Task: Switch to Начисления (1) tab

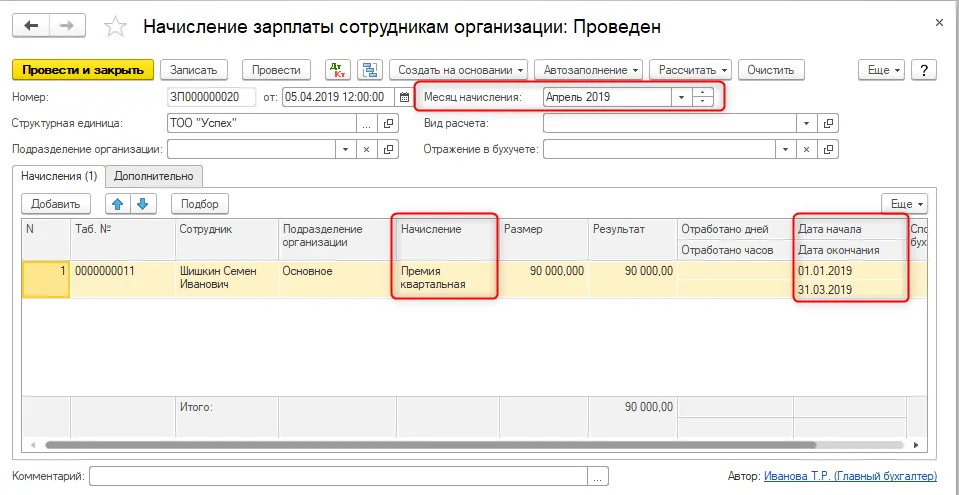Action: coord(59,176)
